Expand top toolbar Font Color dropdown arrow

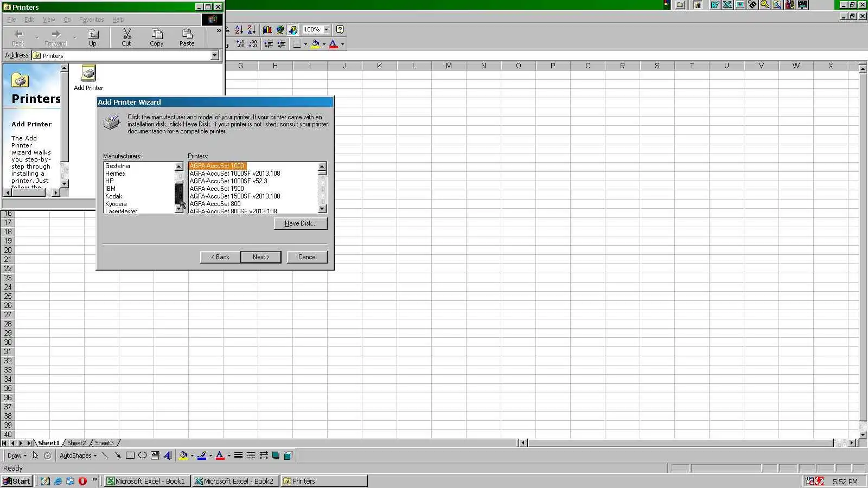(x=342, y=44)
